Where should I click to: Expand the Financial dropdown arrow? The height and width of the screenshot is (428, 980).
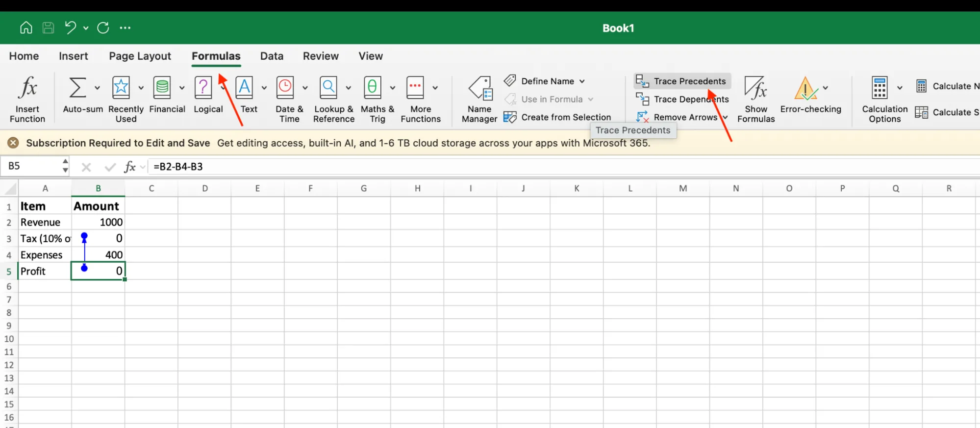coord(182,88)
